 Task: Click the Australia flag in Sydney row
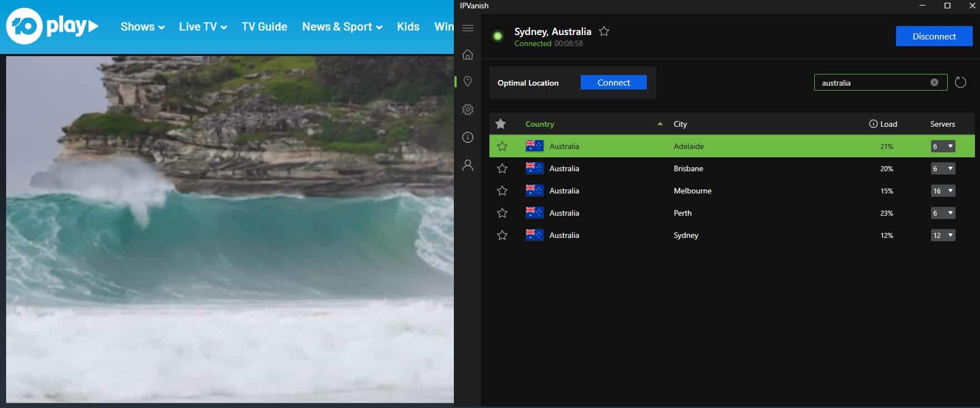pos(534,235)
